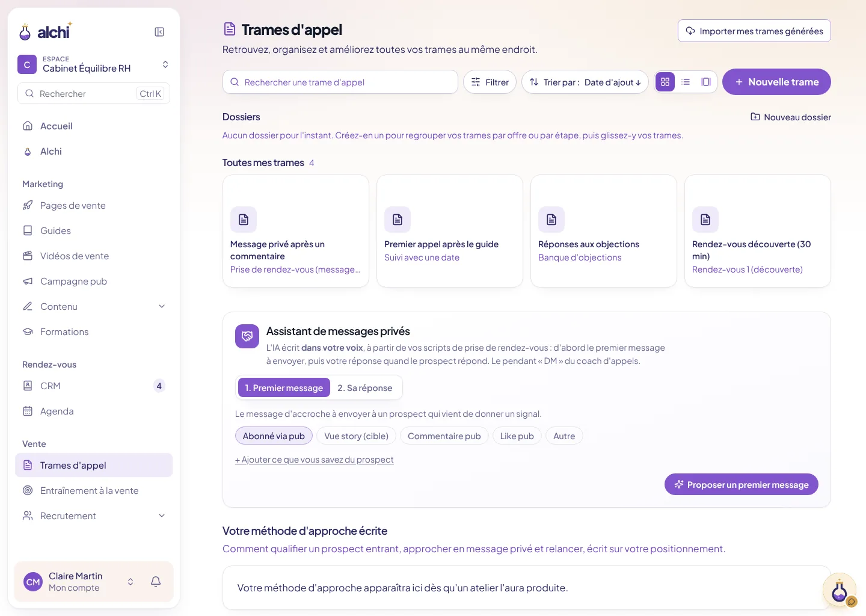
Task: Open Réponses aux objections card
Action: click(x=604, y=231)
